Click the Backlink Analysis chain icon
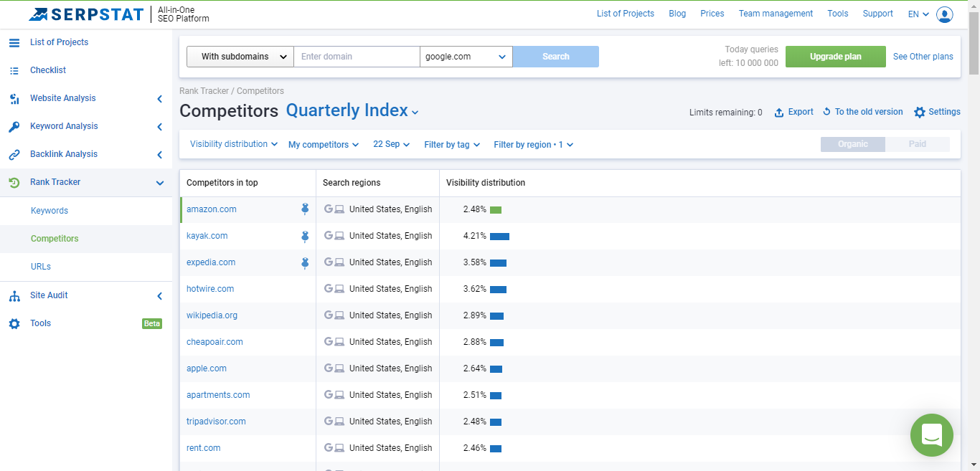This screenshot has width=980, height=471. [14, 154]
